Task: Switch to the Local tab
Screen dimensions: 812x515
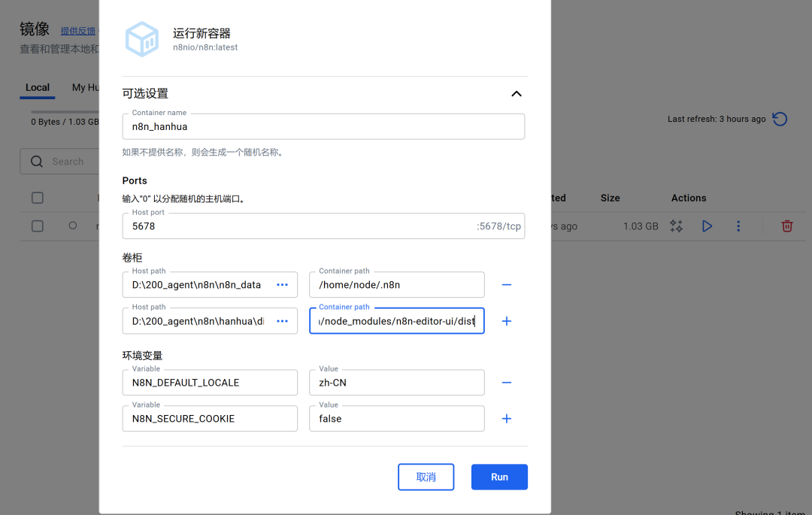Action: pyautogui.click(x=38, y=87)
